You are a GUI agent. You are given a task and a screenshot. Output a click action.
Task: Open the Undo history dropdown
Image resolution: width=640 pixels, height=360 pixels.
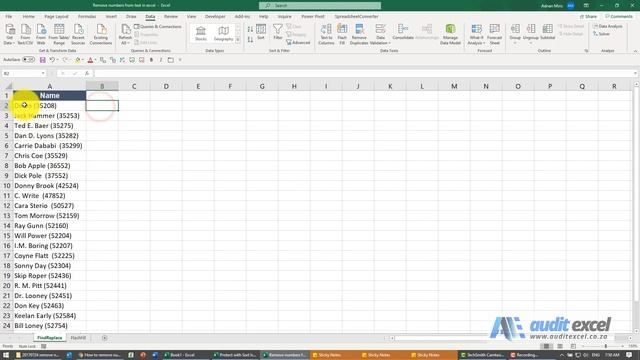57,60
